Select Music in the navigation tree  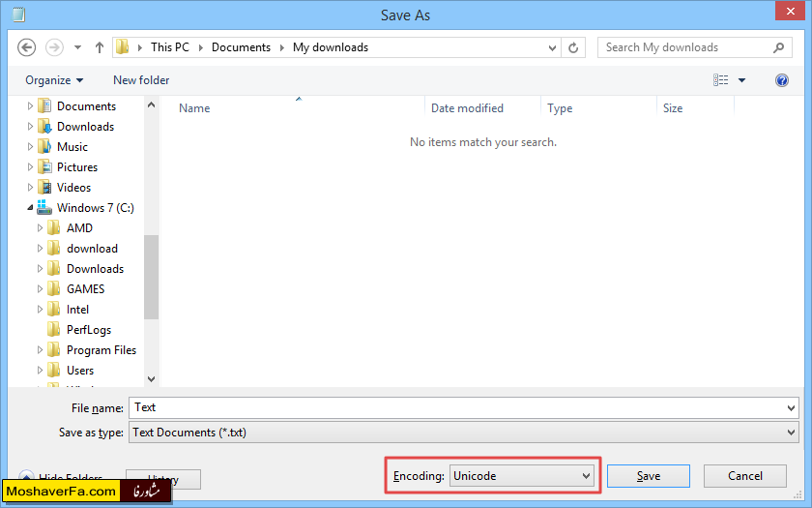click(72, 147)
